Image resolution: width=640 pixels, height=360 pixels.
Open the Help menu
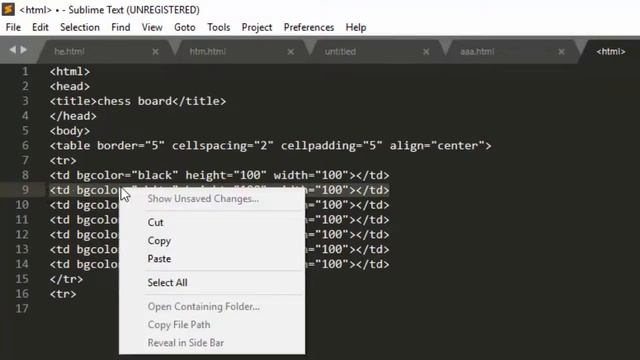[356, 27]
